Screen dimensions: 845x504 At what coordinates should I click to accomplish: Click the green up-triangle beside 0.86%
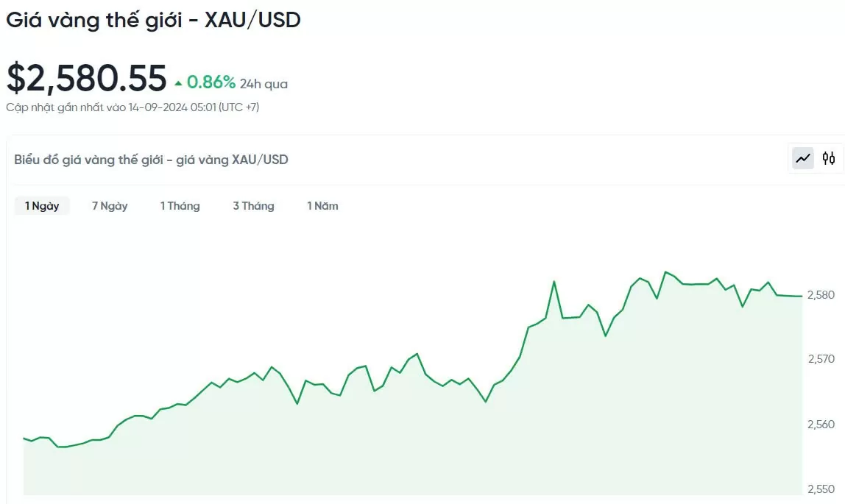(x=178, y=83)
